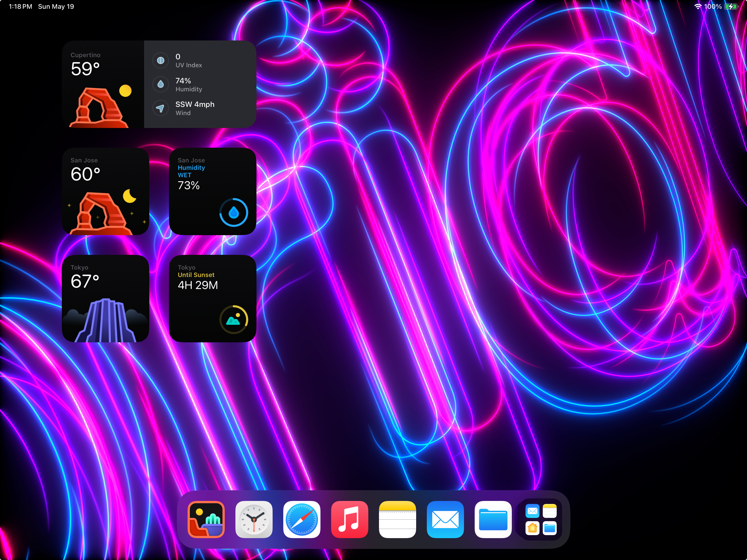Viewport: 747px width, 560px height.
Task: Tap the Tokyo label in temperature widget
Action: tap(79, 267)
